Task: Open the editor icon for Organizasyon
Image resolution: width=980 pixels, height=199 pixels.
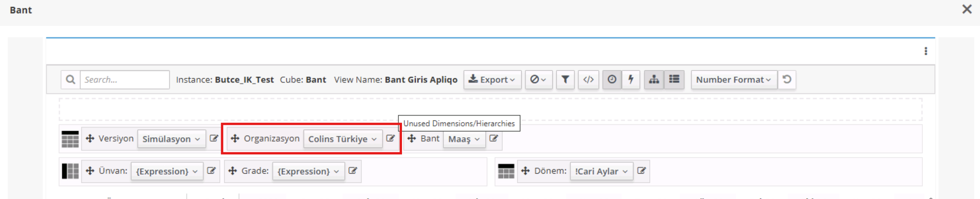Action: click(390, 138)
